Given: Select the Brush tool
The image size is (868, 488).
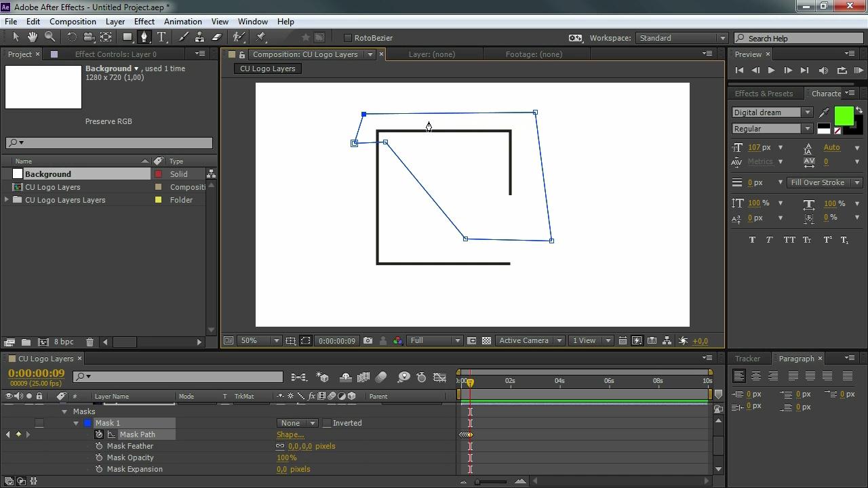Looking at the screenshot, I should 183,37.
